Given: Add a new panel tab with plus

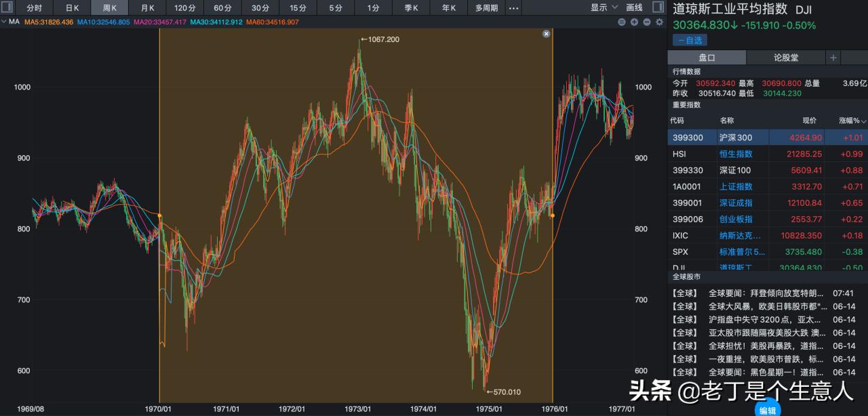Looking at the screenshot, I should (833, 58).
